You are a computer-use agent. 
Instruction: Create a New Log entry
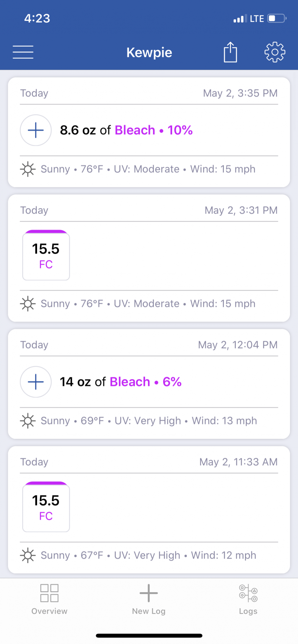[x=149, y=599]
